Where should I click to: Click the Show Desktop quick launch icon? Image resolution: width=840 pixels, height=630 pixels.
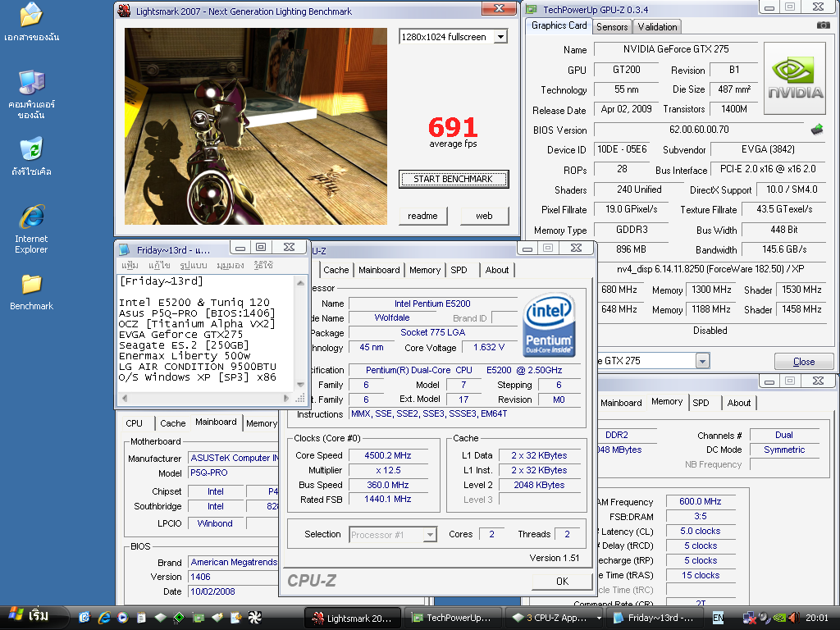[x=84, y=618]
